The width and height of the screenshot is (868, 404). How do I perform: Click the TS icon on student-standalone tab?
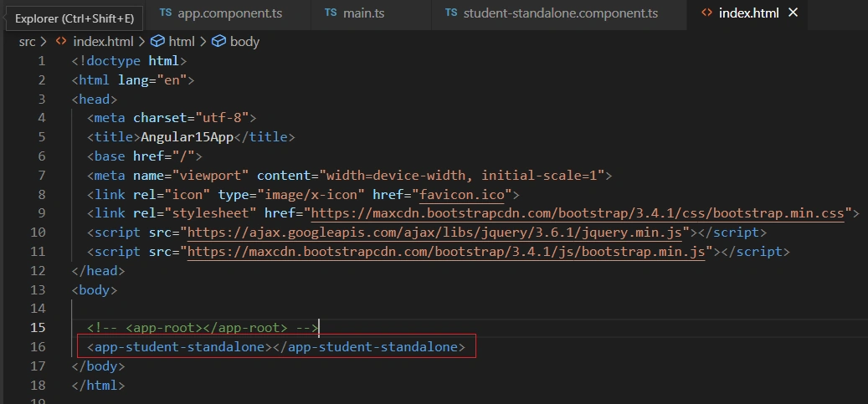point(451,13)
